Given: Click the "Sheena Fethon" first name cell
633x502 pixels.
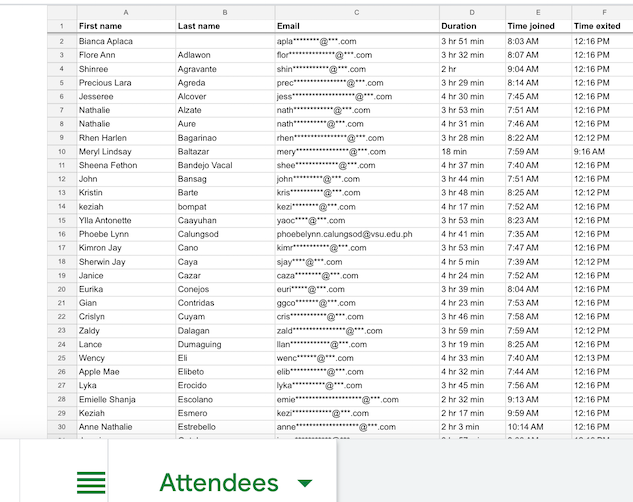Looking at the screenshot, I should pyautogui.click(x=124, y=165).
